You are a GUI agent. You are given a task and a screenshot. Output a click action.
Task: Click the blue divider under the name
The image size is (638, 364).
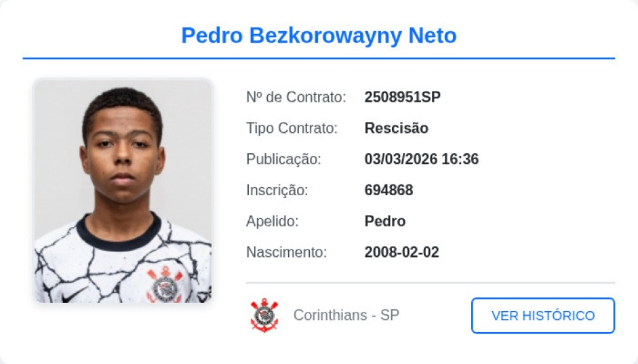(x=319, y=58)
